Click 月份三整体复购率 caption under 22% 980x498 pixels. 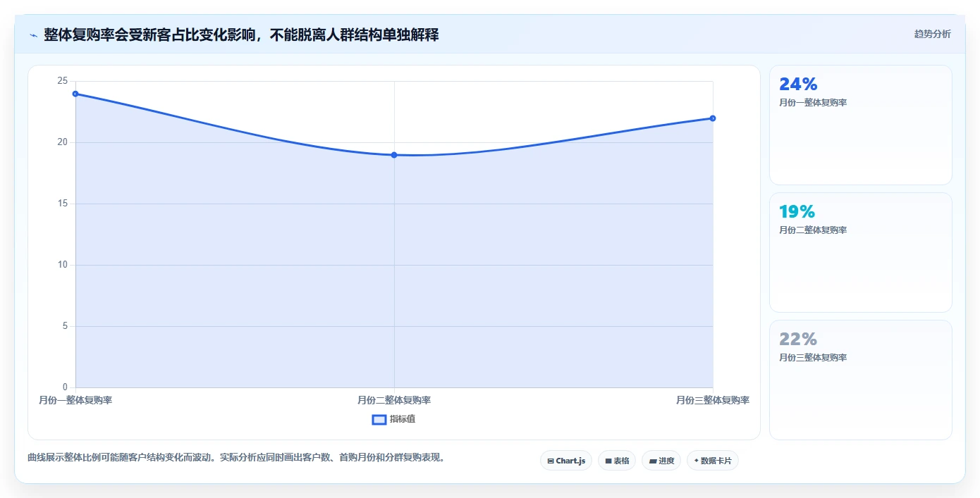[813, 358]
